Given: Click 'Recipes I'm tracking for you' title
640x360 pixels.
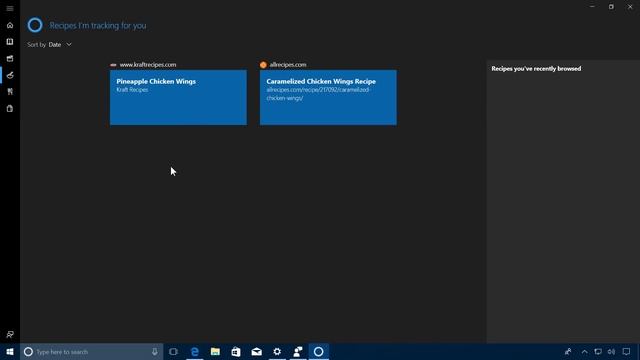Looking at the screenshot, I should point(98,25).
